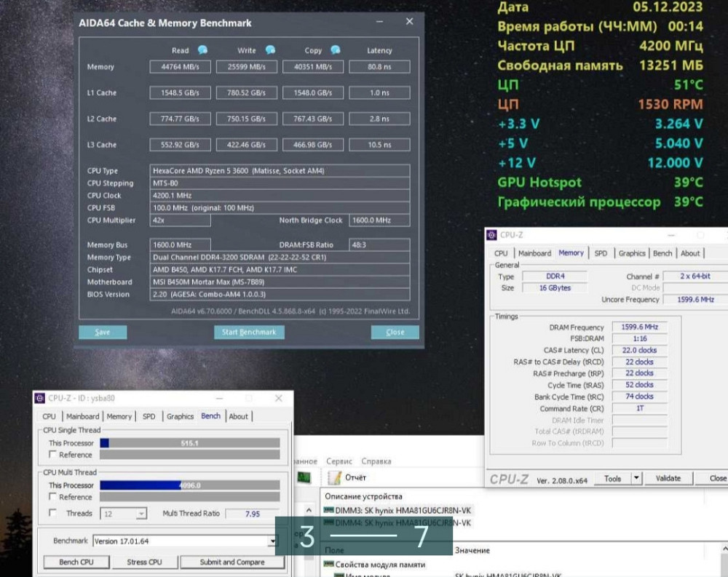Tick the Threads checkbox in CPU-Z Bench

[52, 513]
